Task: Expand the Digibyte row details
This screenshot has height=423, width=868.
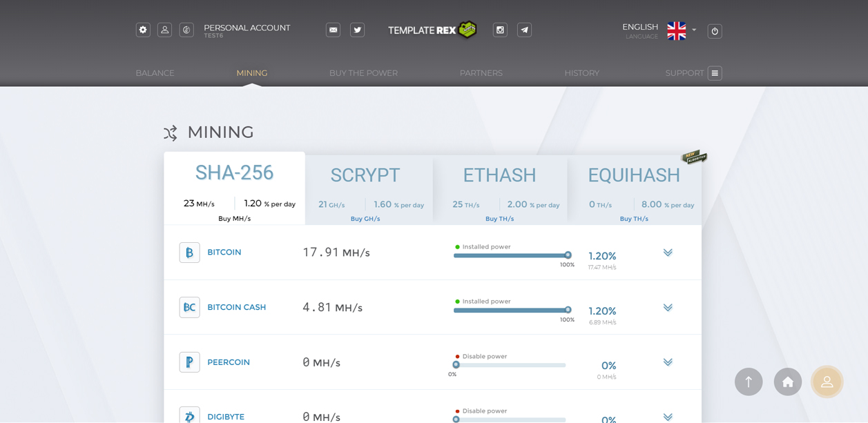Action: (668, 417)
